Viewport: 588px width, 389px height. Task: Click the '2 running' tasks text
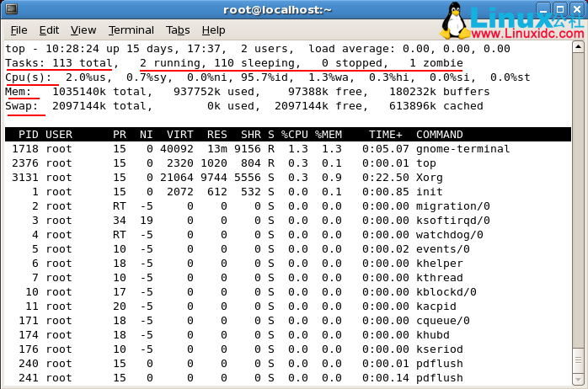[170, 63]
